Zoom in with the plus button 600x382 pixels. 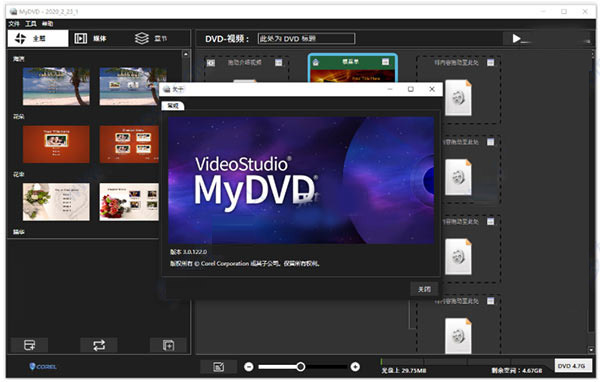[x=355, y=367]
